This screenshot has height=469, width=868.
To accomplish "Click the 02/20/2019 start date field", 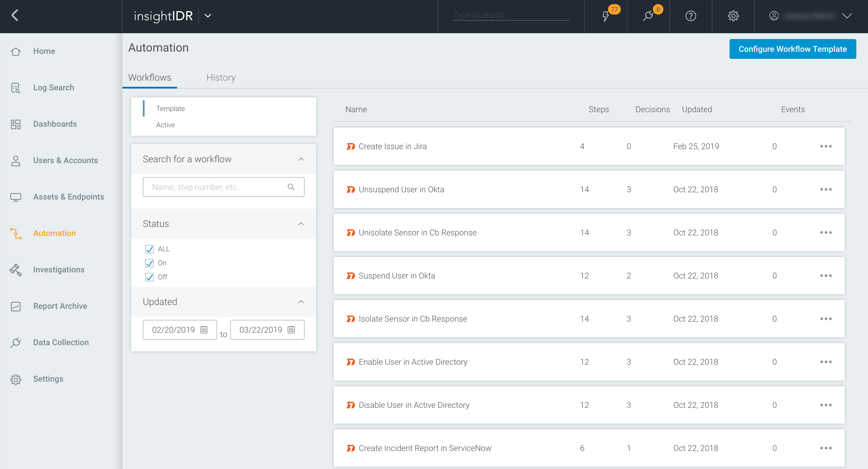I will click(x=180, y=330).
